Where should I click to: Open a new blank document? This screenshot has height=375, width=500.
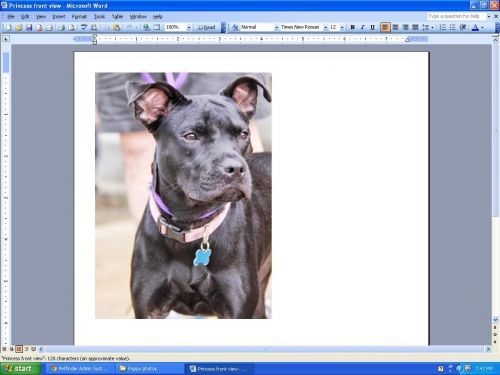point(9,27)
